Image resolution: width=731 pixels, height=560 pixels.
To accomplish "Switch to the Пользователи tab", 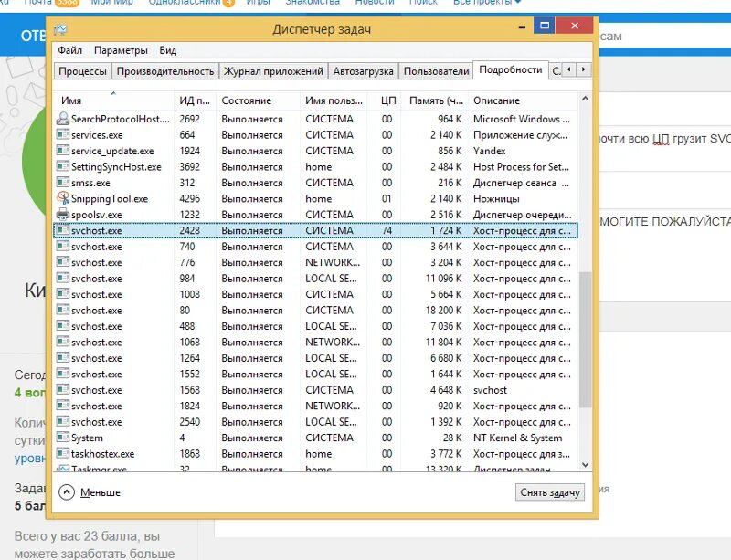I will [436, 71].
